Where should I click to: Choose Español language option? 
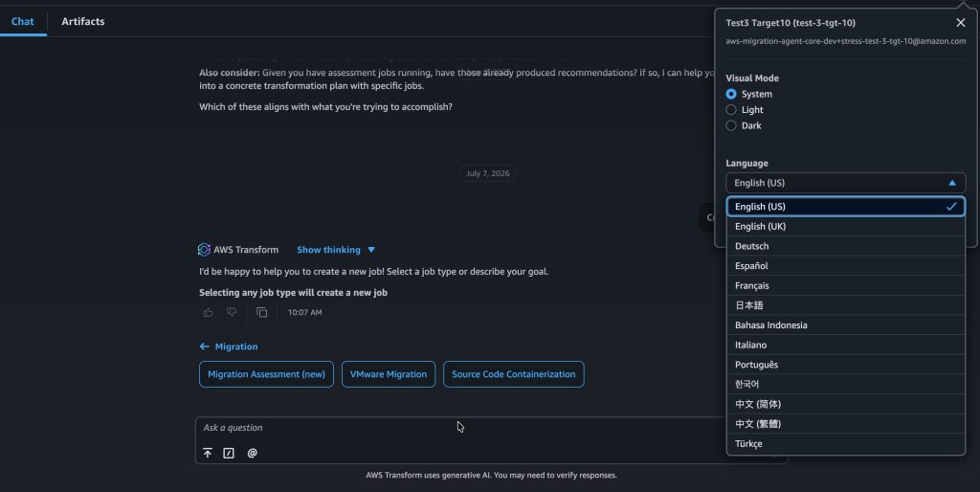(846, 266)
